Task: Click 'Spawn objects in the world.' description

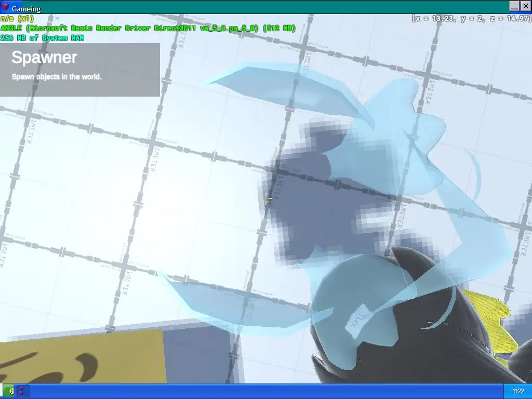Action: (57, 77)
